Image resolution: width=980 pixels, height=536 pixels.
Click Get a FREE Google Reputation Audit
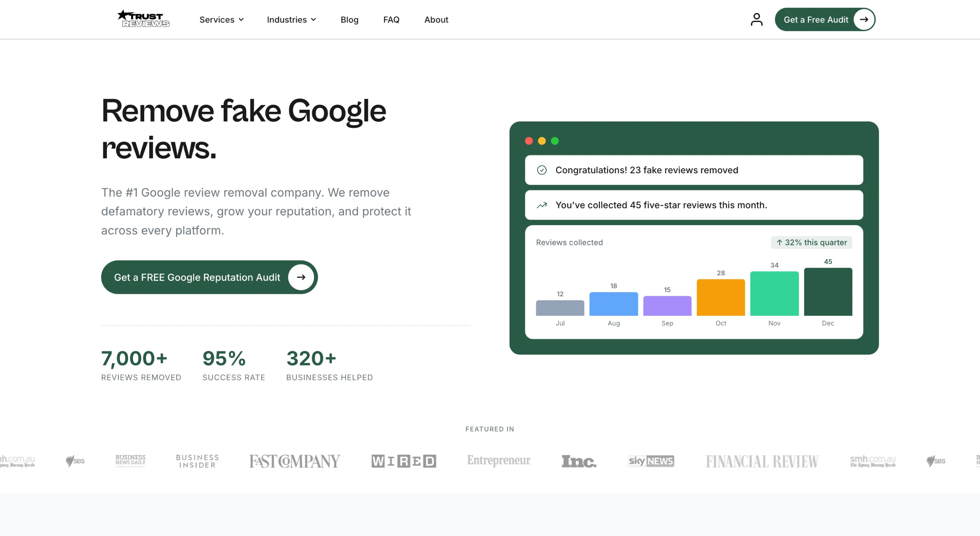coord(197,277)
